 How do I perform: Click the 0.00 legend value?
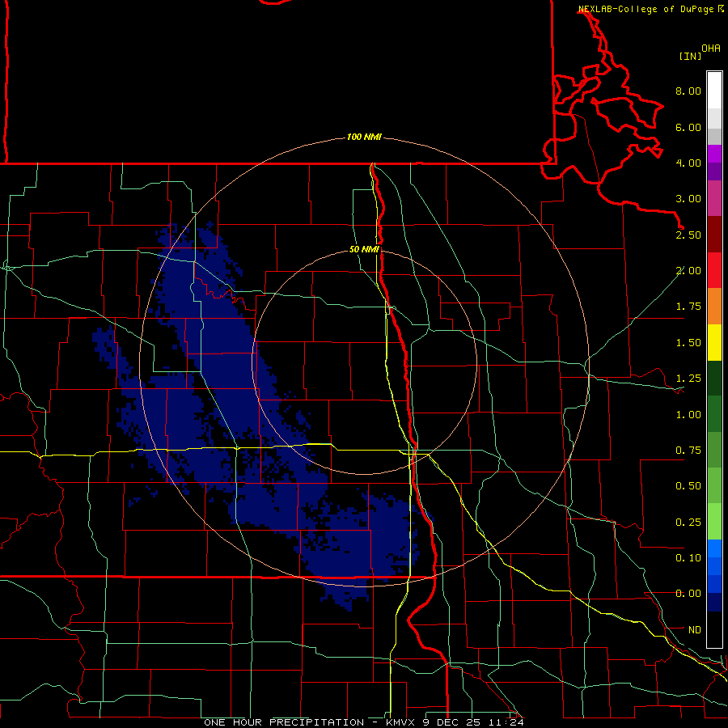coord(688,594)
